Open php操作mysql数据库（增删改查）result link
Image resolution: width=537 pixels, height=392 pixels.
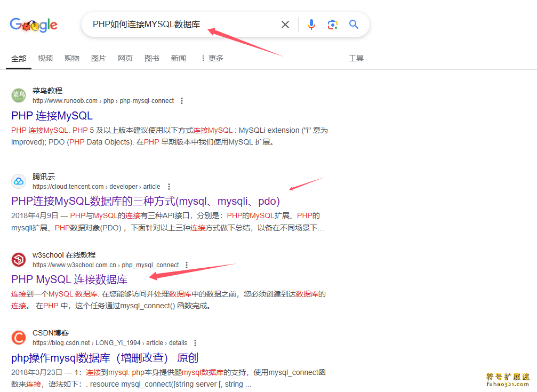(x=105, y=358)
